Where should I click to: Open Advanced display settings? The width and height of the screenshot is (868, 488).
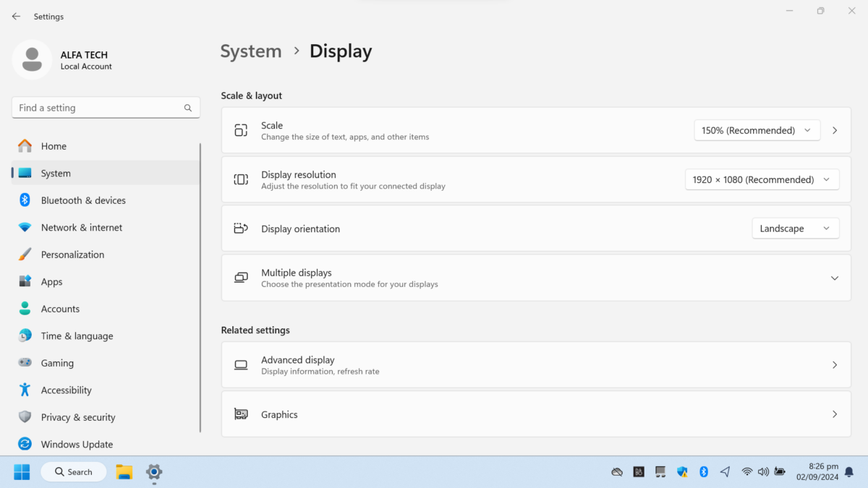[535, 365]
